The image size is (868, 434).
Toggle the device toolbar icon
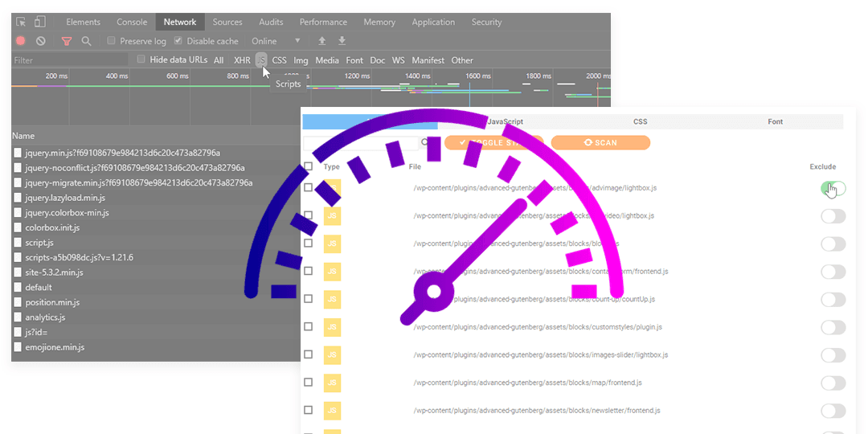(39, 23)
